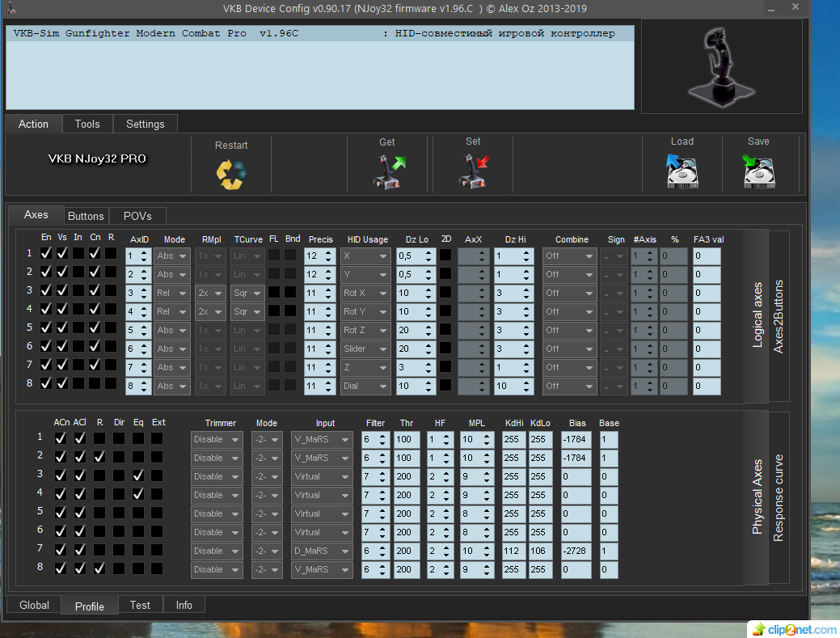
Task: Open the Settings tab
Action: pyautogui.click(x=146, y=124)
